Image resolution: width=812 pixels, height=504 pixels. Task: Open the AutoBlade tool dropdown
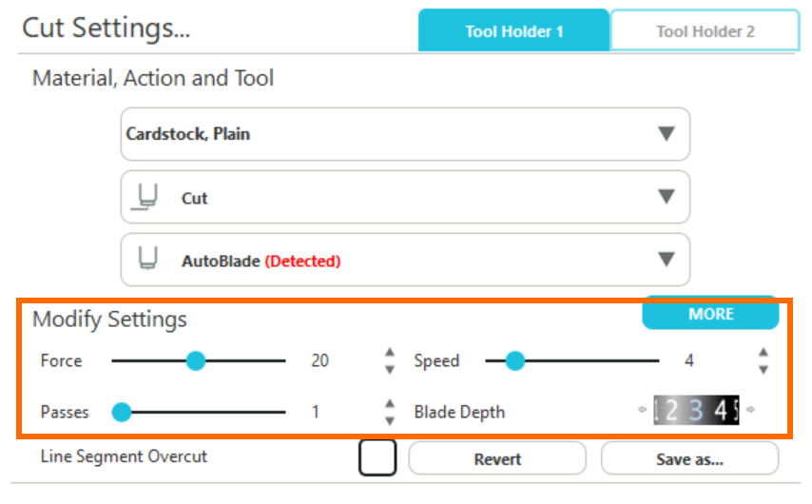[667, 260]
